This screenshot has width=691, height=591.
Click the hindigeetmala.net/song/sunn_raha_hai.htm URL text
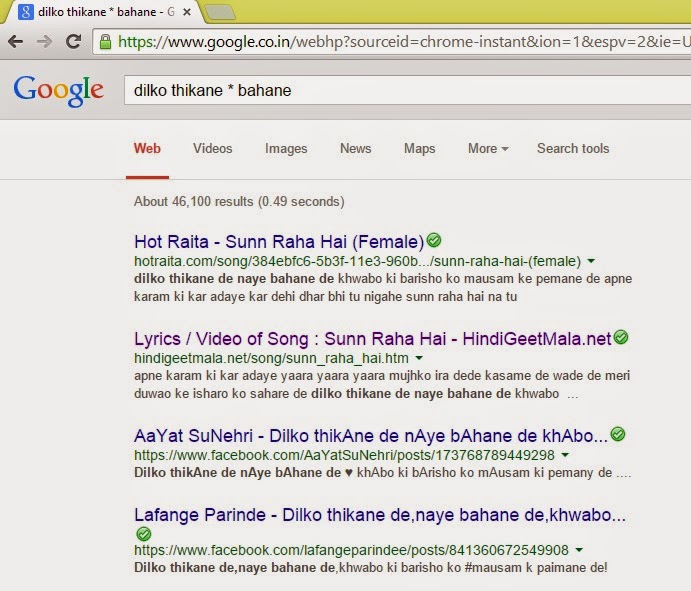[271, 358]
